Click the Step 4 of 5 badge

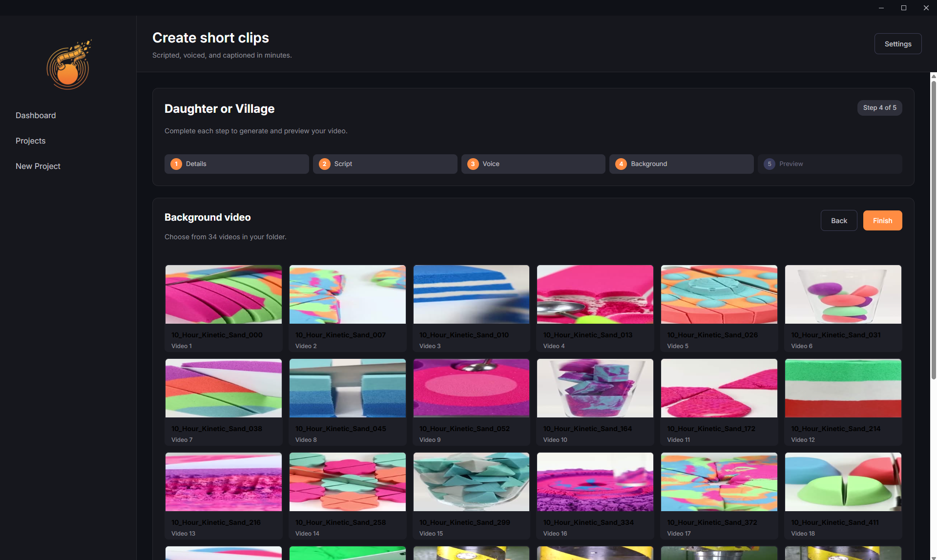coord(879,107)
